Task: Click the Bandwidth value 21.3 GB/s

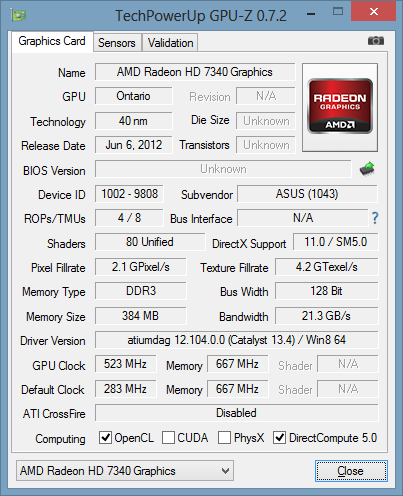Action: click(x=327, y=315)
